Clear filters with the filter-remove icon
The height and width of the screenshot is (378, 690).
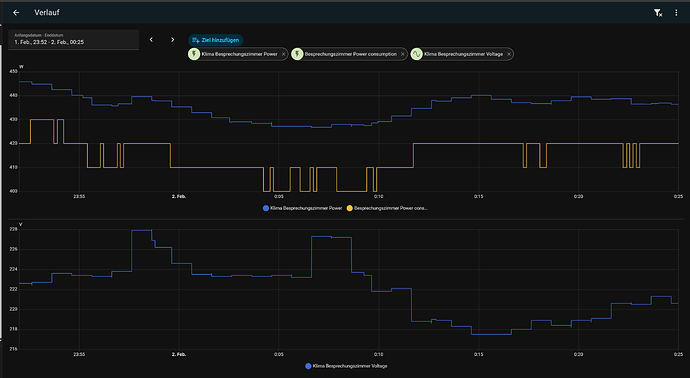[658, 13]
